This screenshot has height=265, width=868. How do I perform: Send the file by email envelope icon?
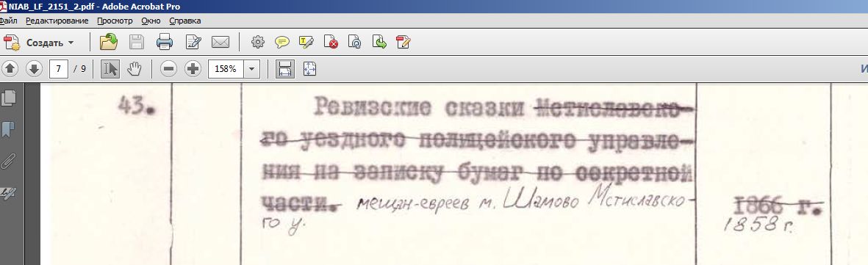coord(220,42)
